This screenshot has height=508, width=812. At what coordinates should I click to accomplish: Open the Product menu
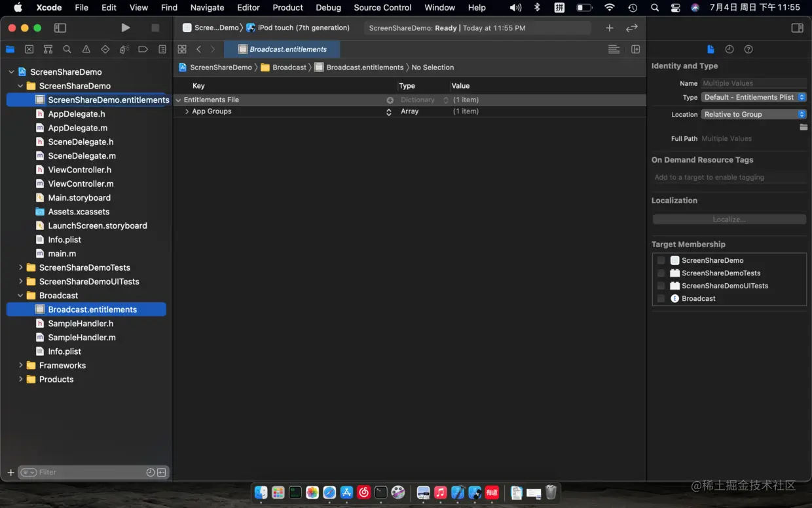pos(287,7)
